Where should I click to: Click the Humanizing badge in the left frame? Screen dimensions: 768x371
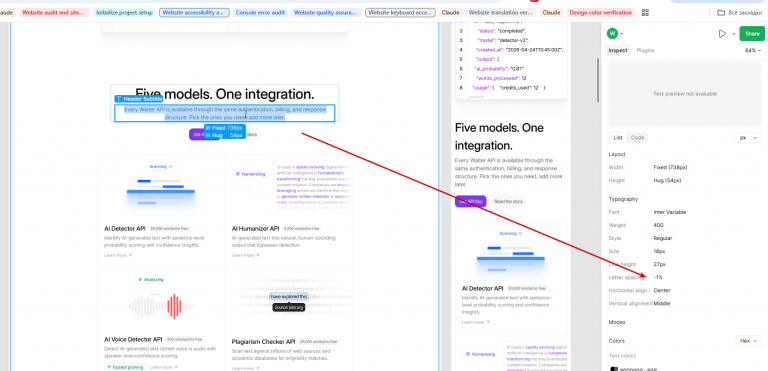[x=250, y=173]
